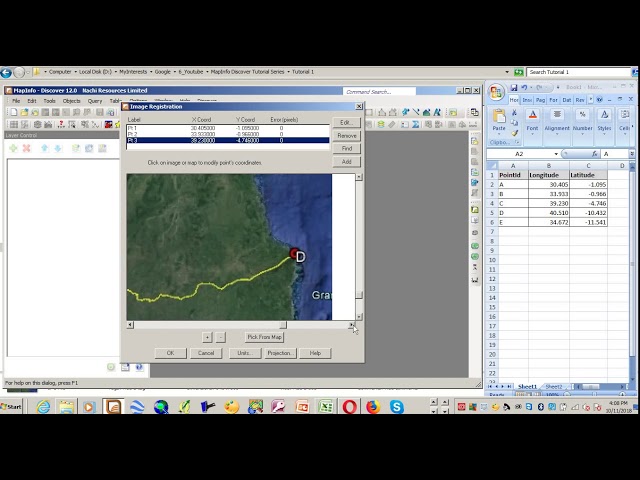Select the Pt 2 control point row
The width and height of the screenshot is (640, 480).
228,134
